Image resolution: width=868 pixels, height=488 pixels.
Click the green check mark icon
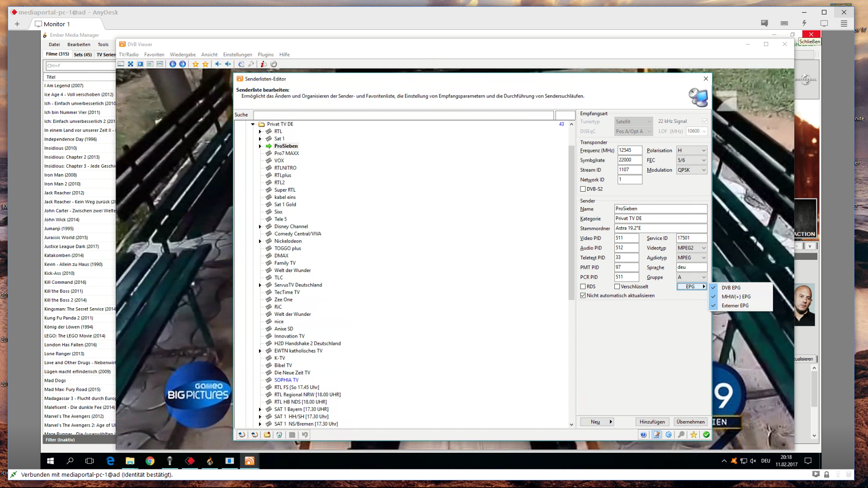coord(706,435)
